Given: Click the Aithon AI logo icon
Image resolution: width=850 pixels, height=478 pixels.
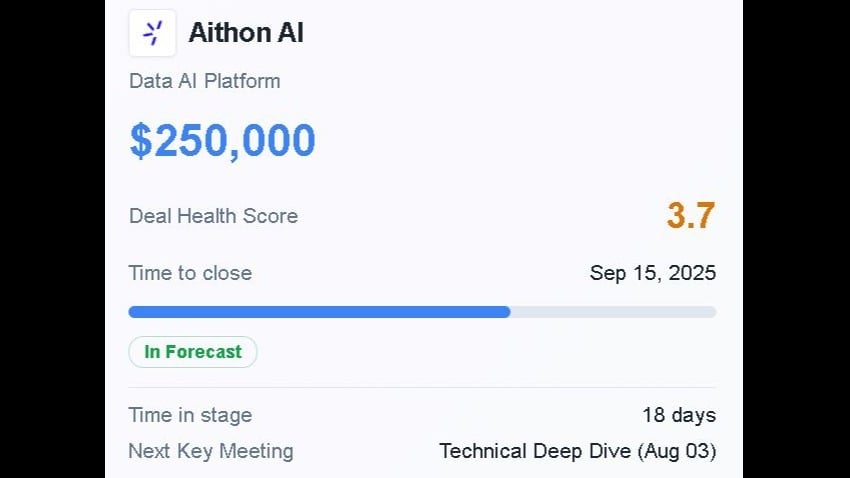Looking at the screenshot, I should click(152, 33).
